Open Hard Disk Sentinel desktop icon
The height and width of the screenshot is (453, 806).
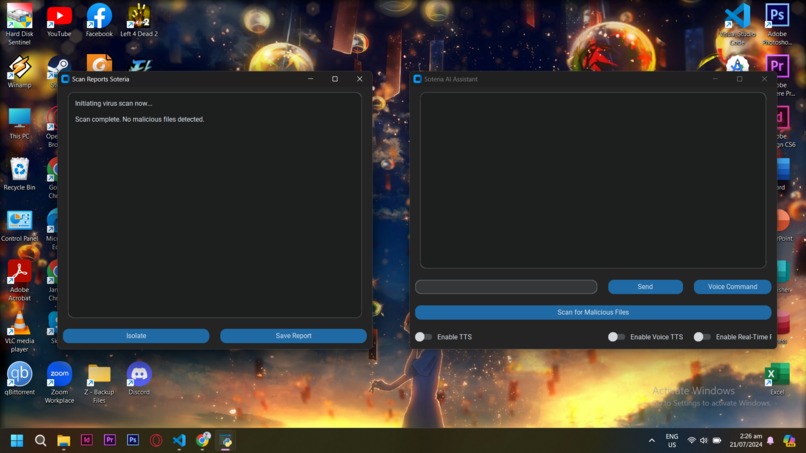19,23
